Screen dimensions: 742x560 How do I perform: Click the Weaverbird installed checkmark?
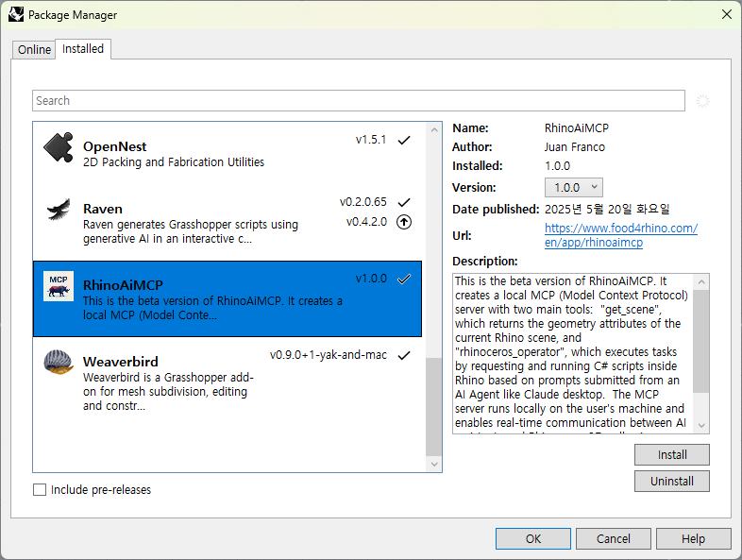tap(404, 355)
